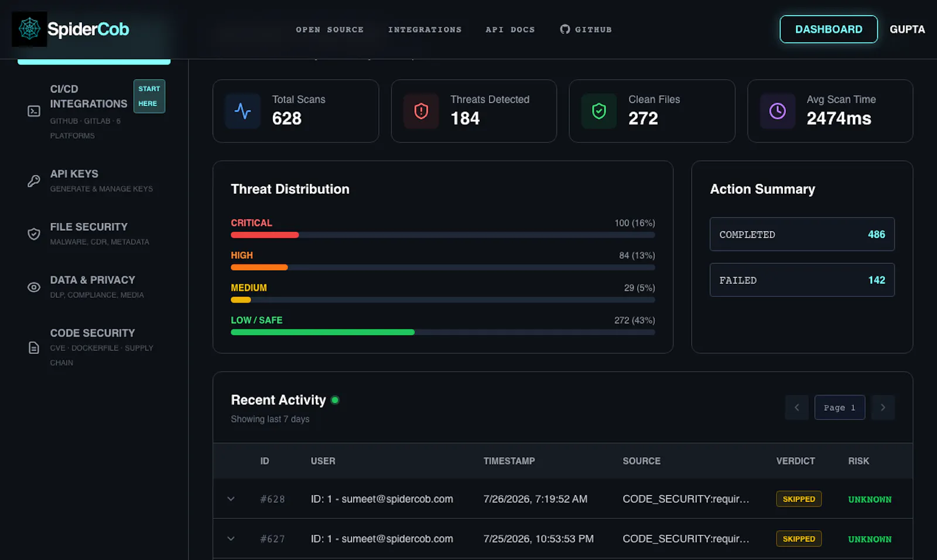The height and width of the screenshot is (560, 937).
Task: Click the Page 1 indicator
Action: [x=840, y=407]
